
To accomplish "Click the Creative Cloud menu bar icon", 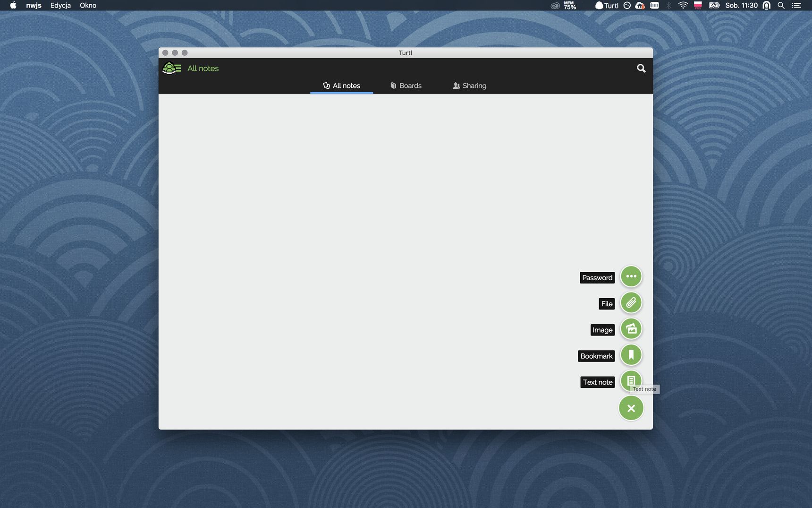I will pyautogui.click(x=555, y=5).
